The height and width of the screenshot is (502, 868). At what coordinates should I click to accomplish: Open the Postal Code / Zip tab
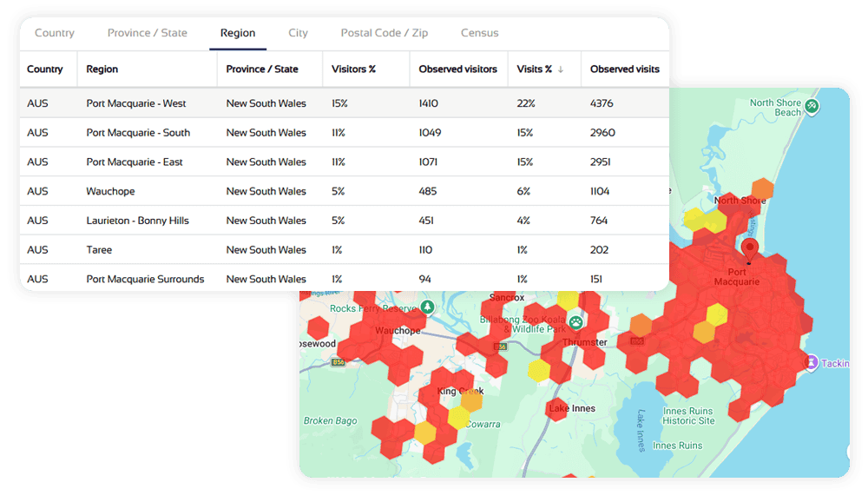click(384, 33)
